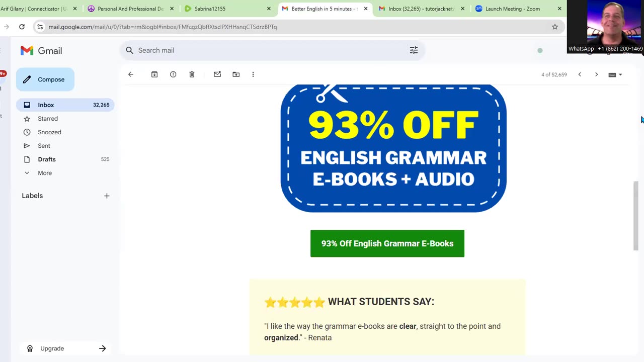
Task: Show search options filter icon
Action: 414,50
